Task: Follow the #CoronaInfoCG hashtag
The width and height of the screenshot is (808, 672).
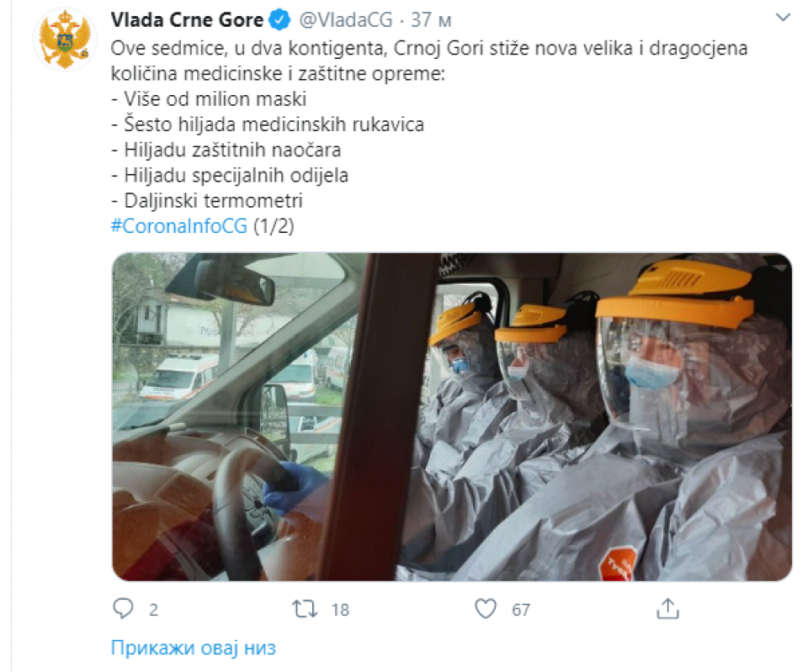Action: [179, 226]
